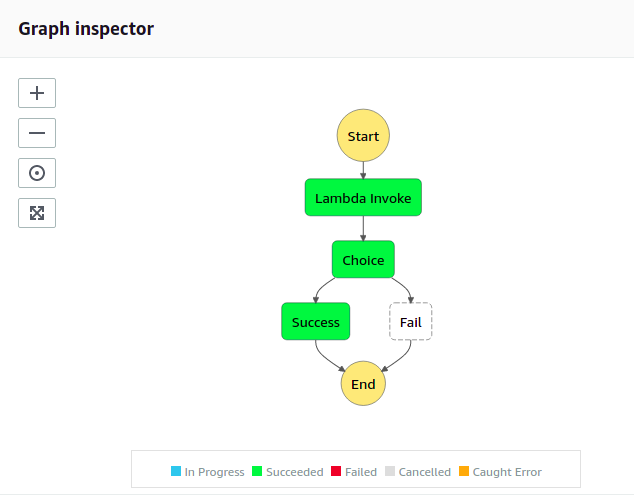634x503 pixels.
Task: Click the Failed red legend swatch
Action: tap(336, 471)
